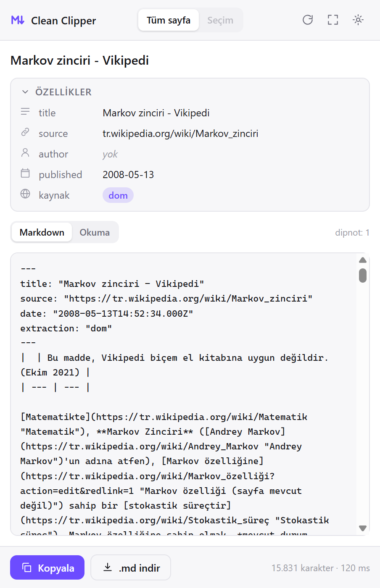Click the author person icon

point(25,153)
